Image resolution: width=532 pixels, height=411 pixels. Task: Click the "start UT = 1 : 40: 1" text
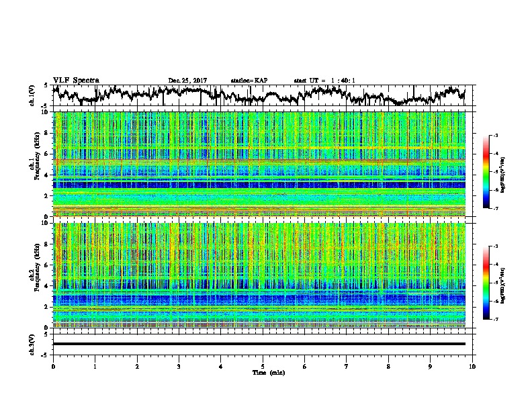[324, 81]
